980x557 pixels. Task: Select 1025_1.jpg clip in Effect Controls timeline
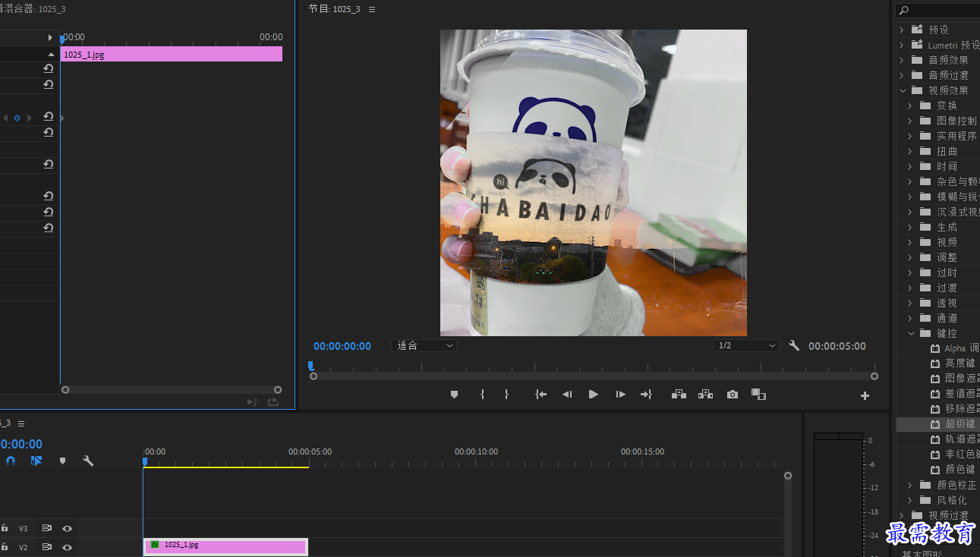tap(172, 55)
